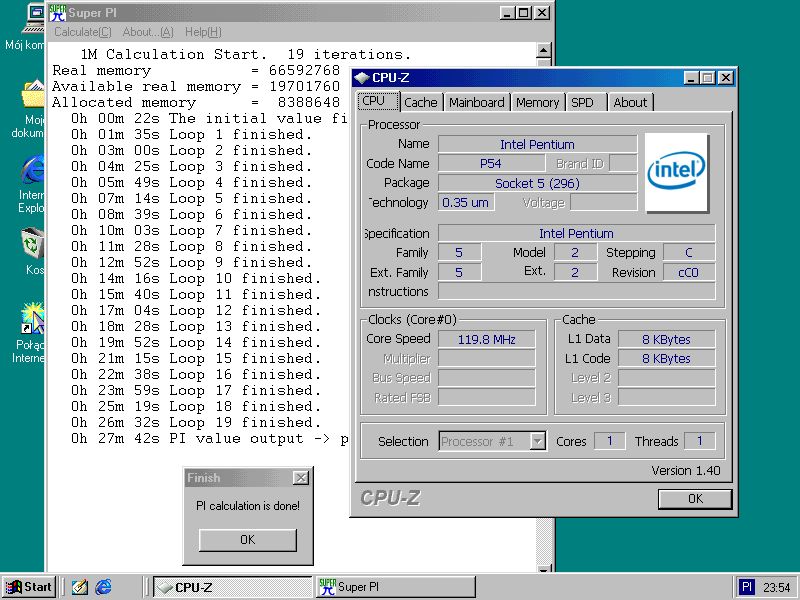Click the system clock showing 23:54
Image resolution: width=800 pixels, height=600 pixels.
(777, 587)
